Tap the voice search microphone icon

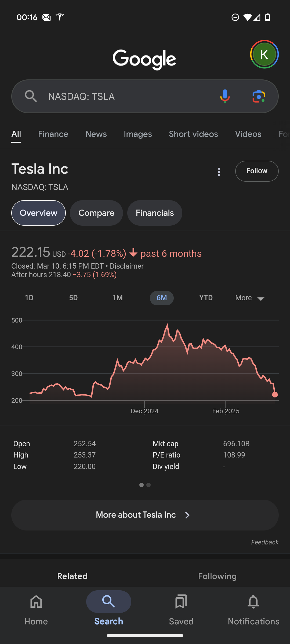(225, 96)
